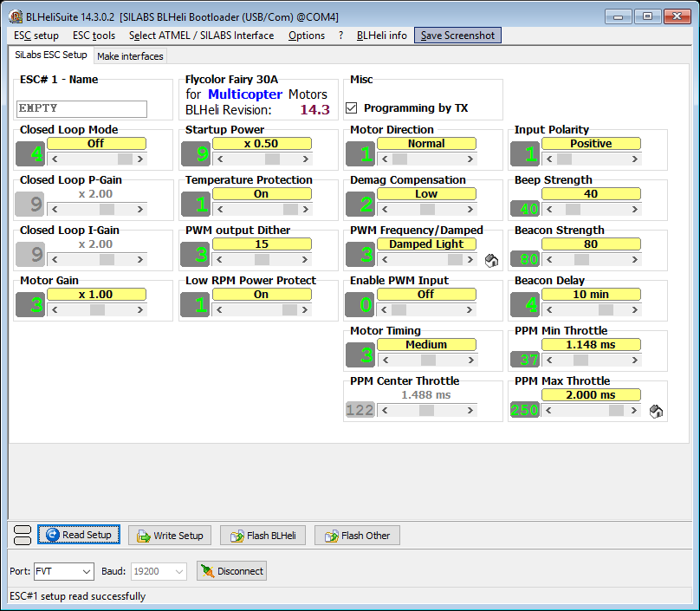Click the Multicopter text in ESC info

tap(245, 94)
